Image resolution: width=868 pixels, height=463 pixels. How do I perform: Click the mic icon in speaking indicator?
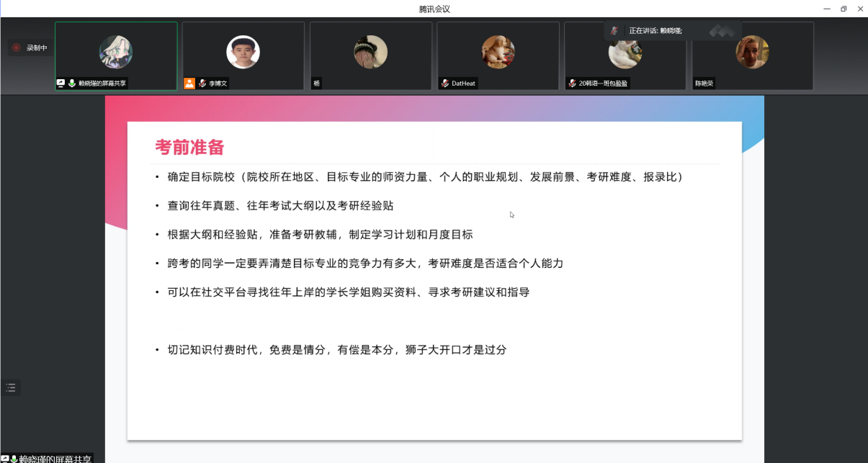tap(614, 31)
